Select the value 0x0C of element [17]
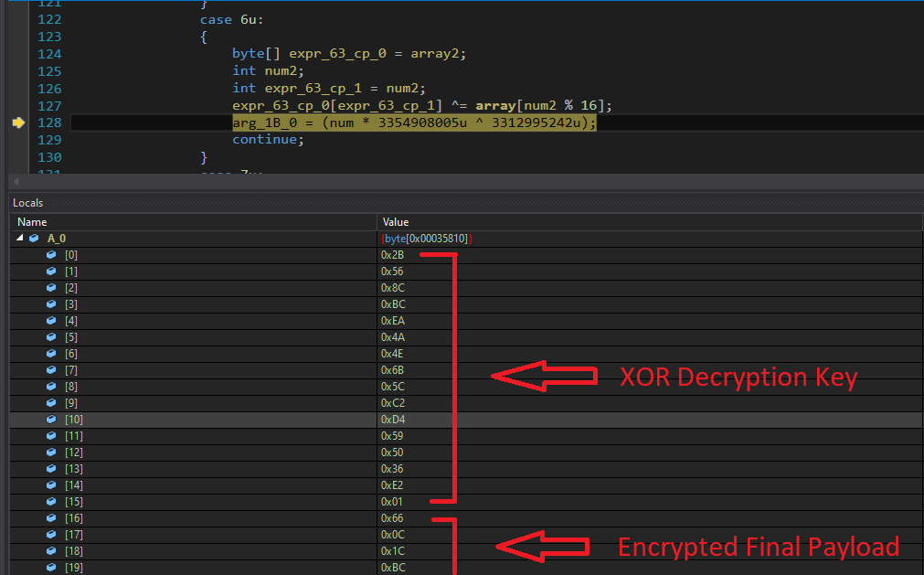924x575 pixels. pyautogui.click(x=393, y=535)
